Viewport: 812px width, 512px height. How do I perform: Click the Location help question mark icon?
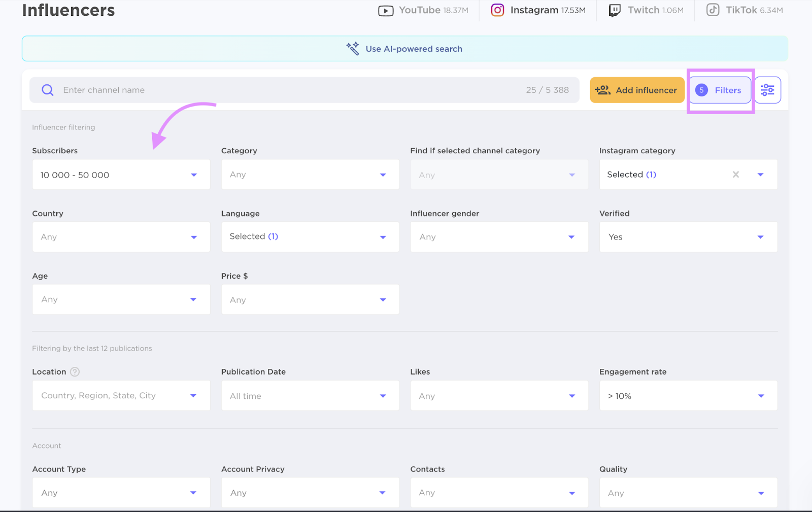point(75,371)
